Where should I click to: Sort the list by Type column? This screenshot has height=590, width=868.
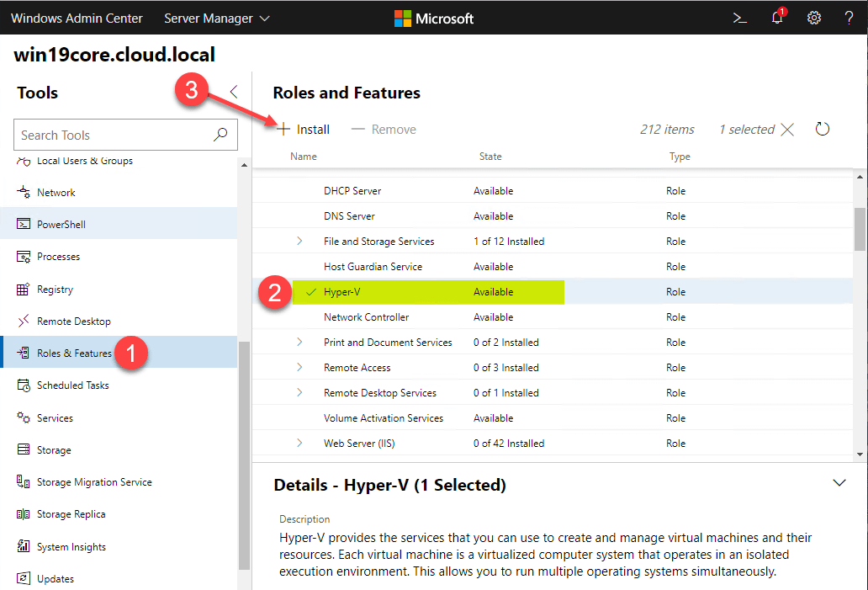tap(680, 157)
